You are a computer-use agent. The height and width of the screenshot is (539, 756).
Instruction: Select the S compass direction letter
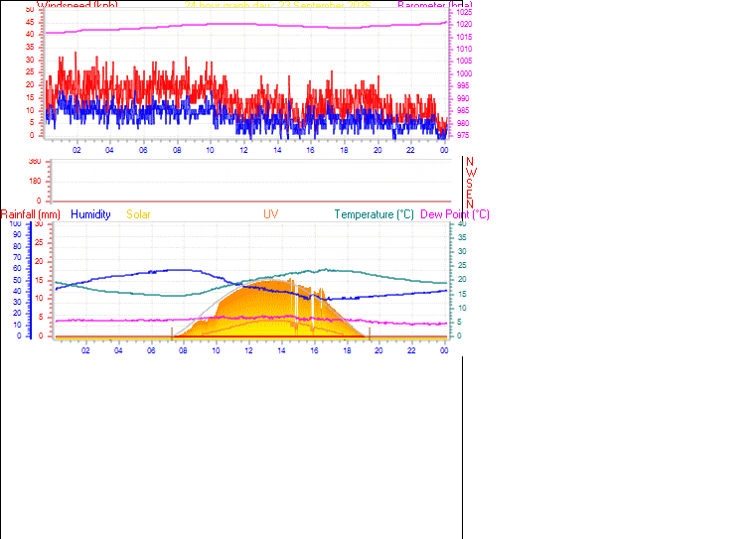point(469,184)
